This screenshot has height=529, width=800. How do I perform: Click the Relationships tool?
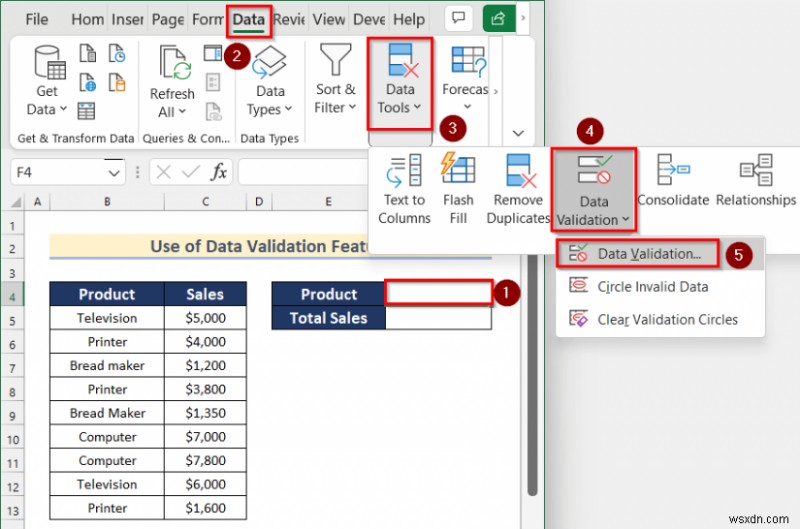click(x=756, y=181)
